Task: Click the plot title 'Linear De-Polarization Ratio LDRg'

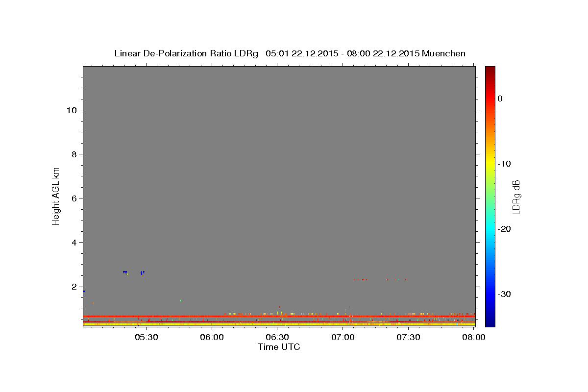Action: [x=186, y=53]
